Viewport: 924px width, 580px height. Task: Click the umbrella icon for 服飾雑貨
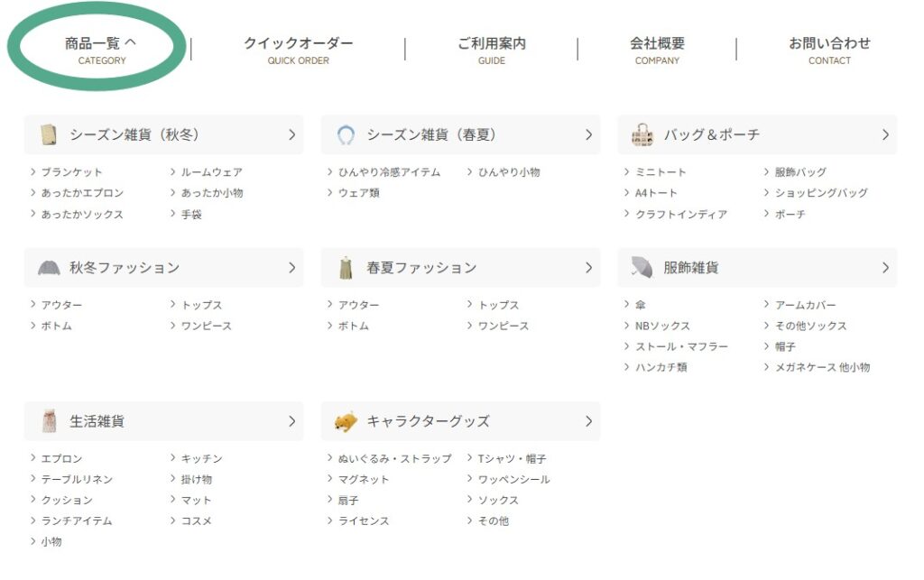point(642,267)
